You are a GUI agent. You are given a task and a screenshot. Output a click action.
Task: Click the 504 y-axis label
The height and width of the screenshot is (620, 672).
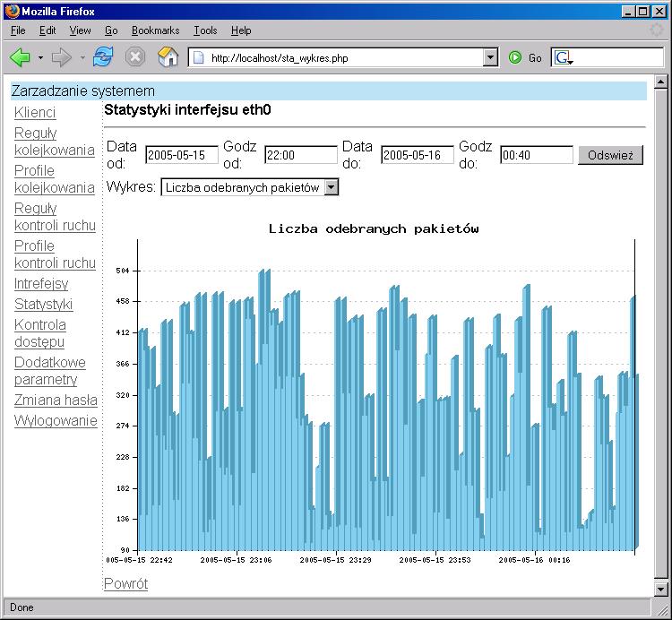(x=123, y=271)
